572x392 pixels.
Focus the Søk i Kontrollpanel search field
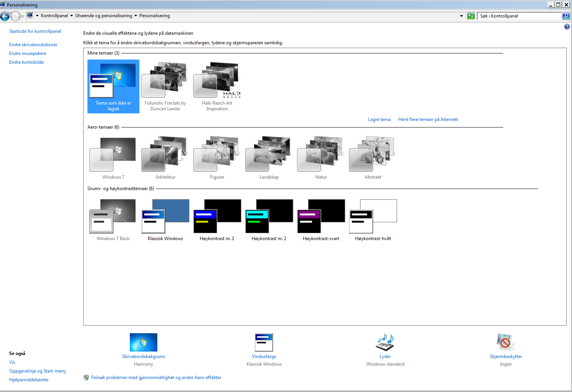519,16
